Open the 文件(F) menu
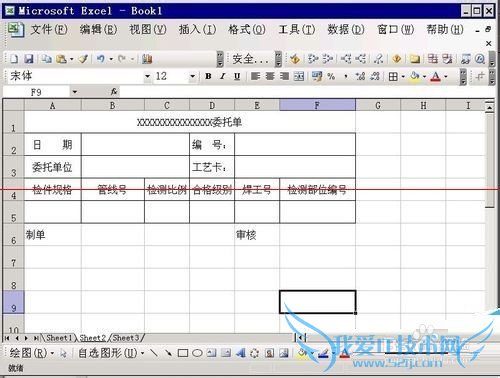Screen dimensions: 500x378 (x=49, y=30)
